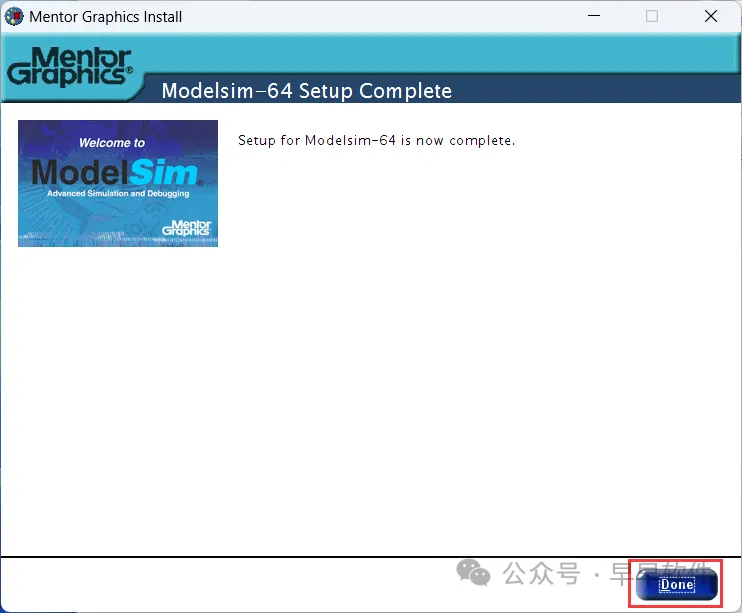This screenshot has height=613, width=742.
Task: Click "Setup for Modelsim-64 is now complete." text
Action: (376, 141)
